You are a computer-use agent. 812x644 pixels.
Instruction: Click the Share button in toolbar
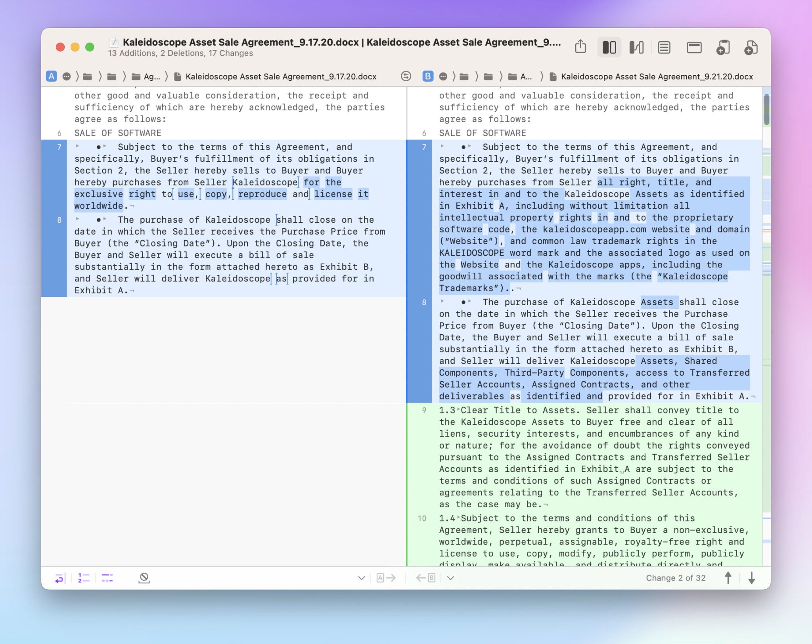click(x=580, y=47)
